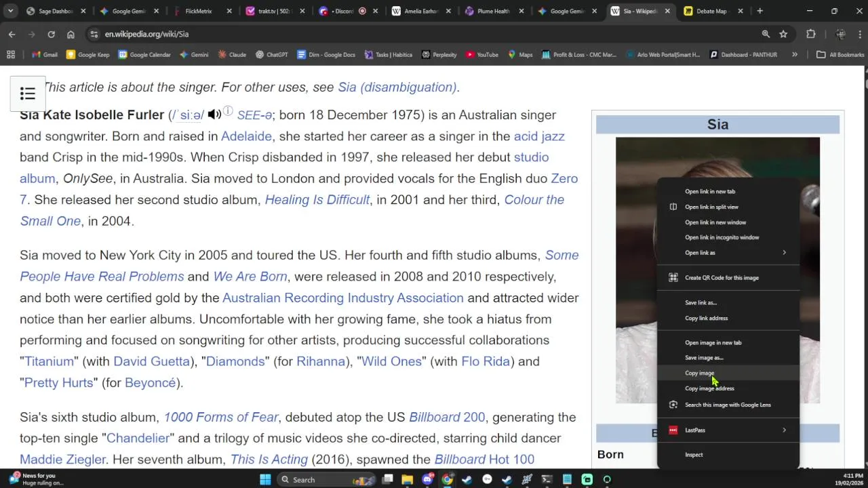868x488 pixels.
Task: Select 'Open link in new window'
Action: pyautogui.click(x=728, y=222)
